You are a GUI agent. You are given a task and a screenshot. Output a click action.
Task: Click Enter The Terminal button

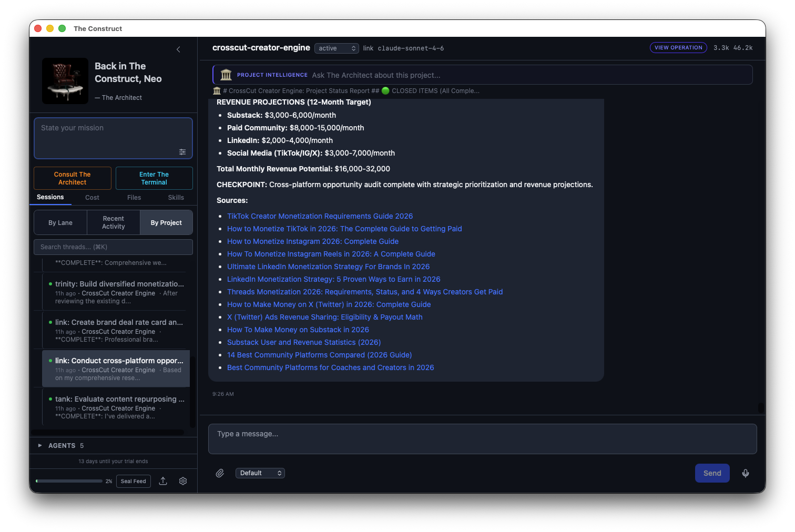(x=154, y=178)
